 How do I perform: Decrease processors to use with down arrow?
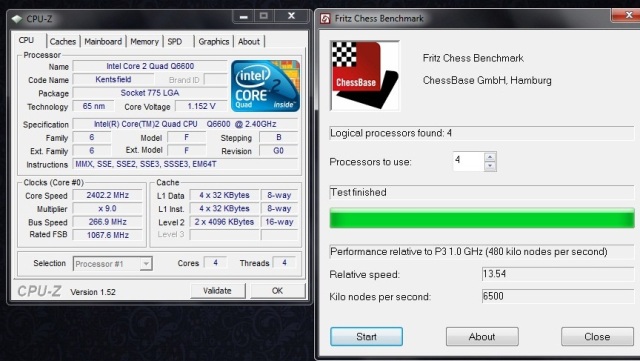[490, 166]
